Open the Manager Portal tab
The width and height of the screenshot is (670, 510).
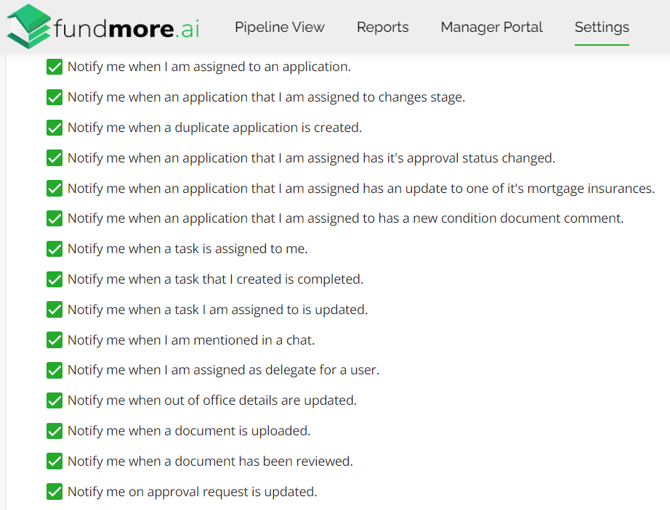tap(491, 27)
